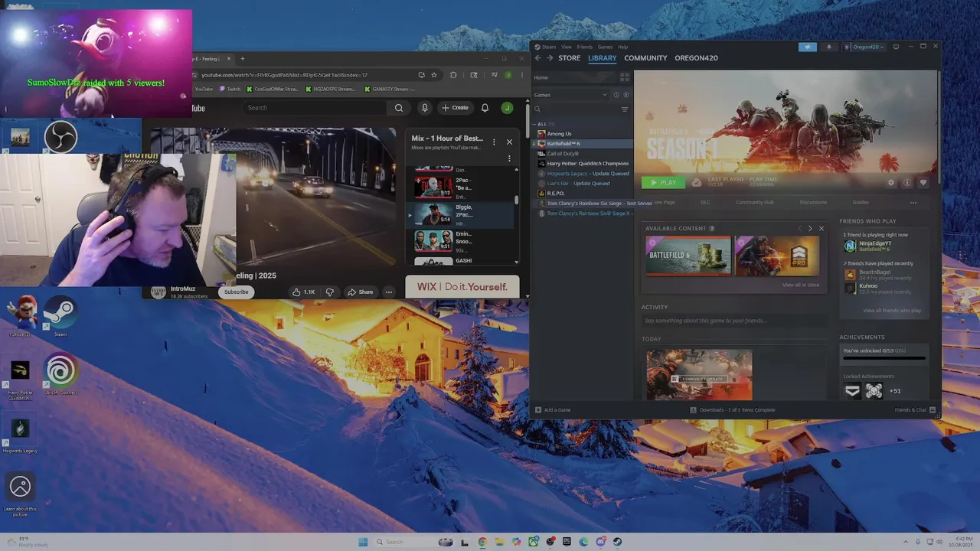Close the Available Content panel

coord(822,229)
